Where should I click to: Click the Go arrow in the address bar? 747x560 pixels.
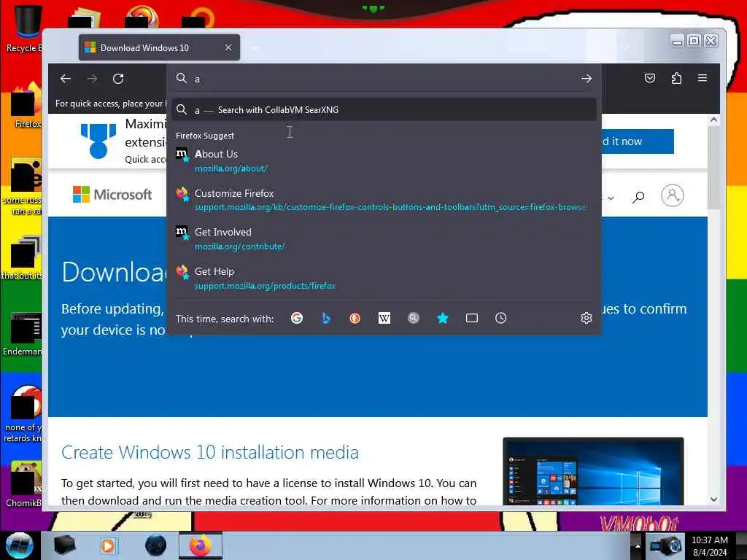(587, 79)
